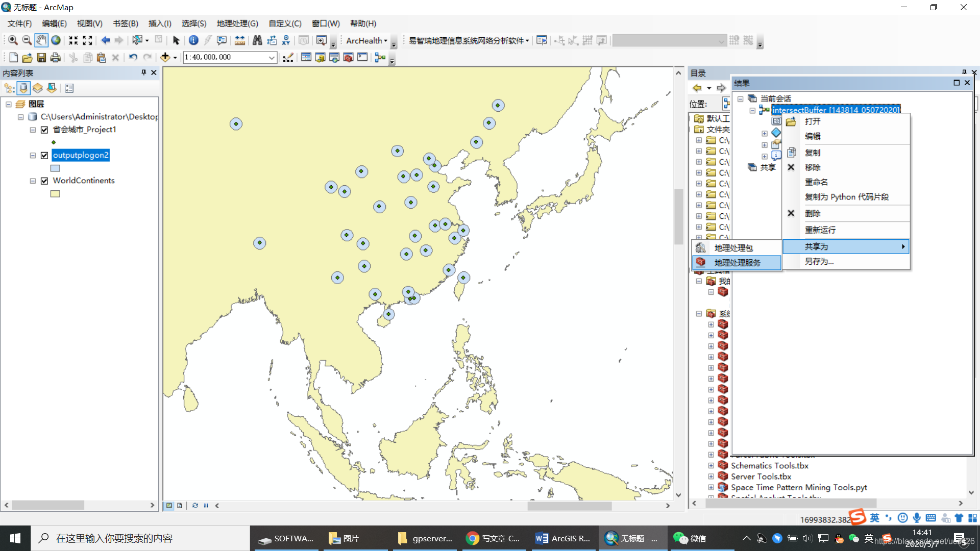Select 复制为 Python 代码片段
The height and width of the screenshot is (551, 980).
[847, 196]
